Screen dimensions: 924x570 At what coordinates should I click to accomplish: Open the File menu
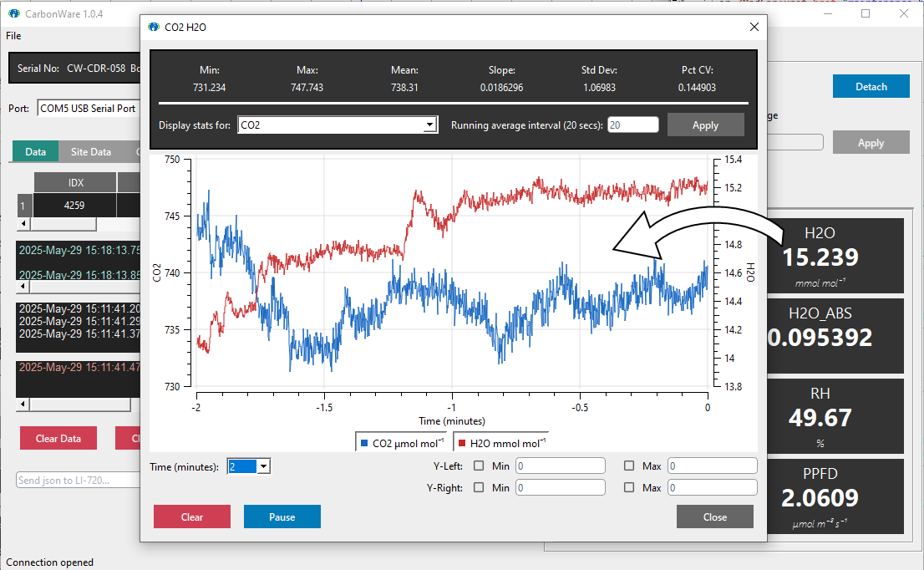pos(13,36)
